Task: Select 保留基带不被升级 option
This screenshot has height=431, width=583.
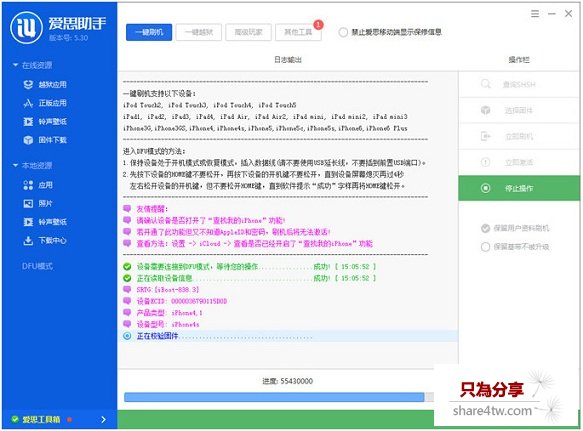Action: coord(485,247)
